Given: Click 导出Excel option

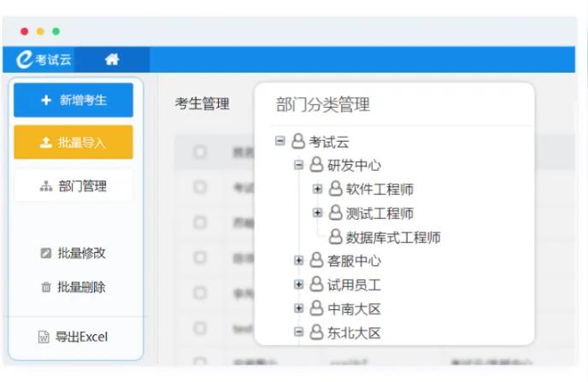Looking at the screenshot, I should 73,337.
